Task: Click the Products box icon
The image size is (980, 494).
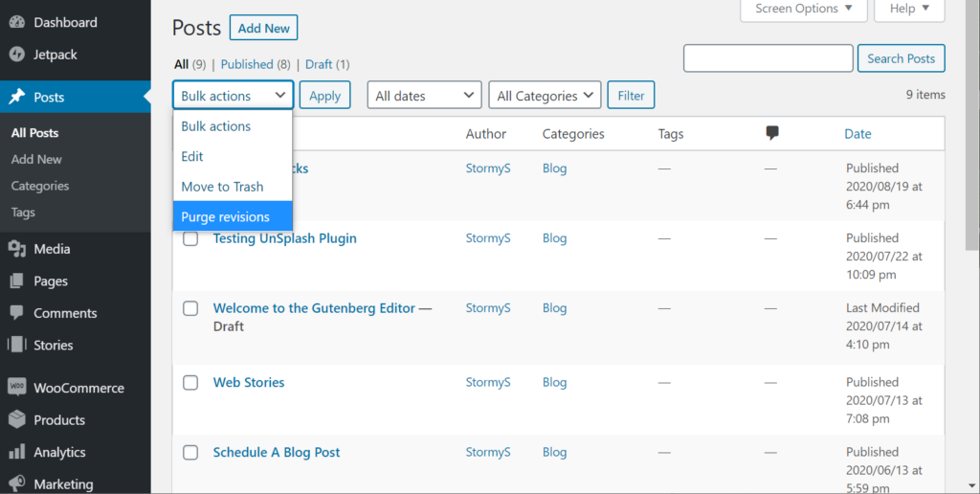Action: [x=16, y=420]
